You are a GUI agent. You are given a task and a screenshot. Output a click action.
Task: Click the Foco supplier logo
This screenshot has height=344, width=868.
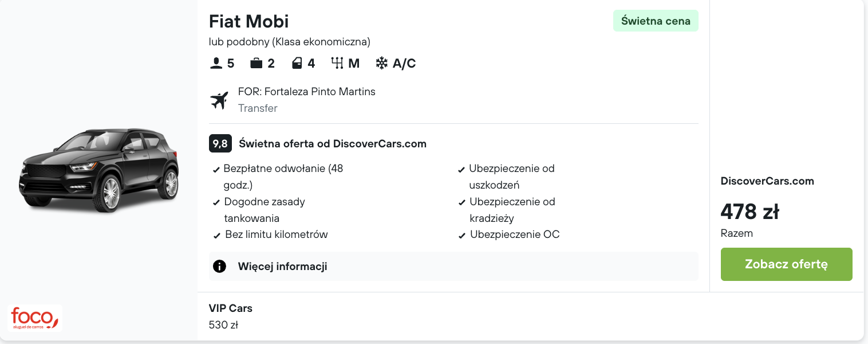click(x=35, y=318)
